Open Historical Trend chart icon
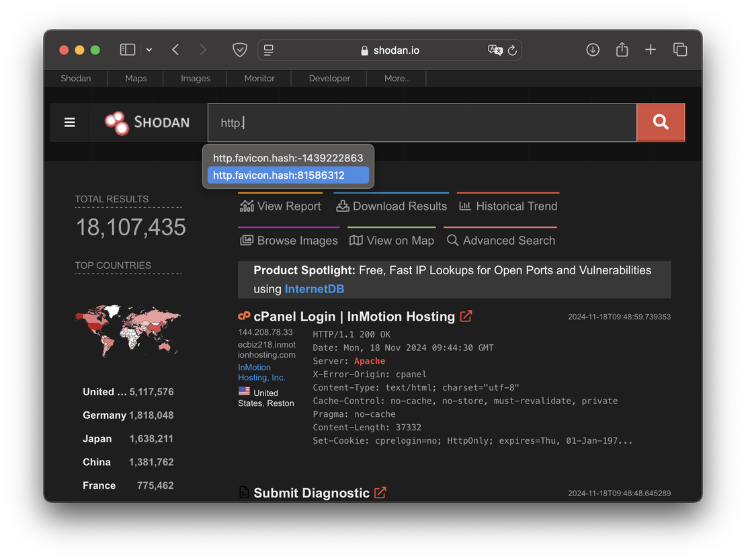Image resolution: width=746 pixels, height=560 pixels. pyautogui.click(x=464, y=206)
